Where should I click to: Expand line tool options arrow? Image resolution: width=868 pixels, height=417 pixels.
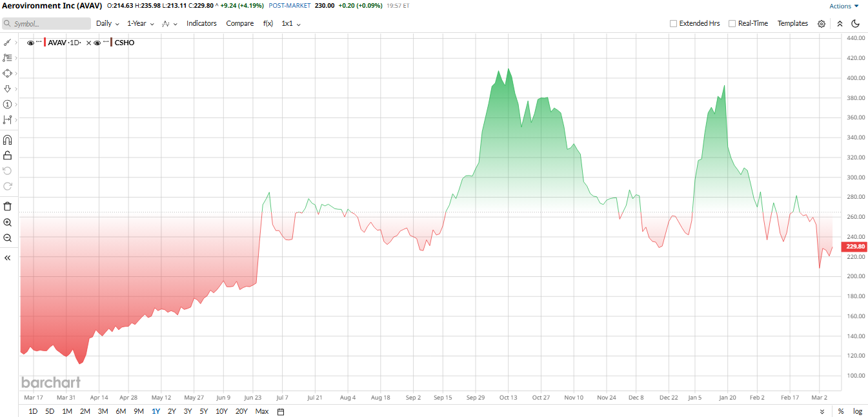[15, 42]
